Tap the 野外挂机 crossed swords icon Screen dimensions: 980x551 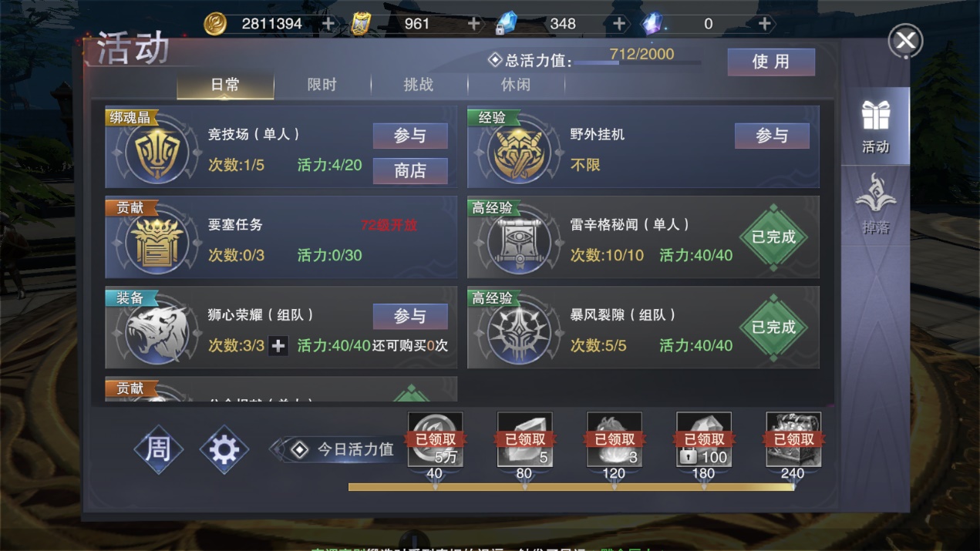pos(520,152)
